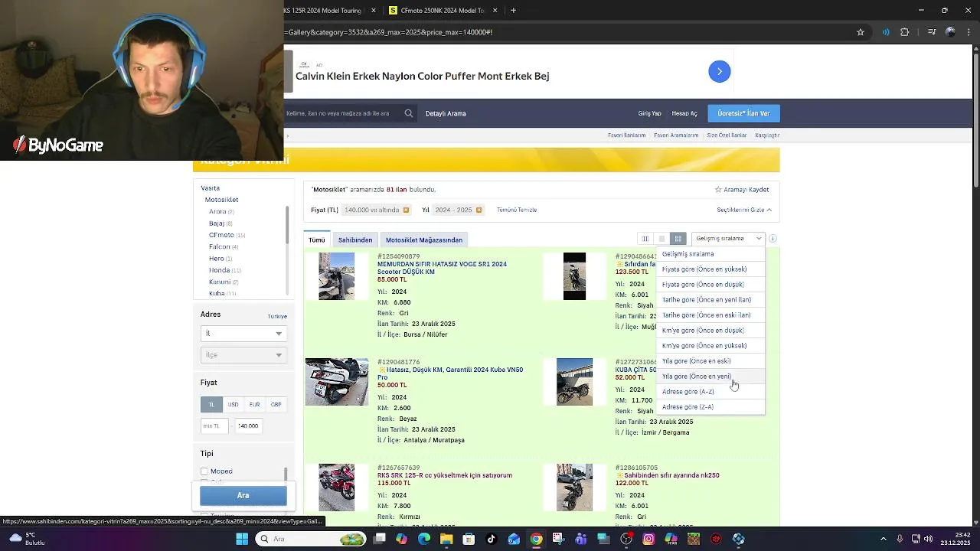The height and width of the screenshot is (551, 980).
Task: Click the Hesap Aç link
Action: pos(684,113)
